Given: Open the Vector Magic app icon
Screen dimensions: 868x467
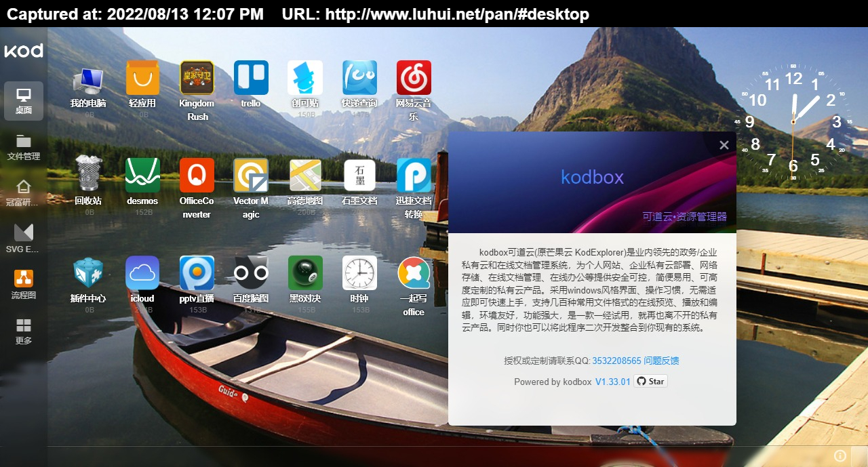Looking at the screenshot, I should (251, 176).
